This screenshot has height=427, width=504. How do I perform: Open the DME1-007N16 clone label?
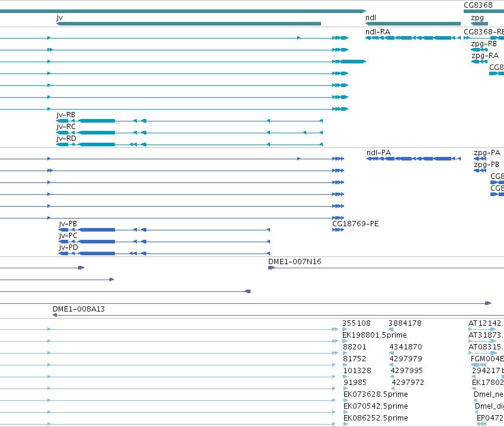[x=295, y=262]
